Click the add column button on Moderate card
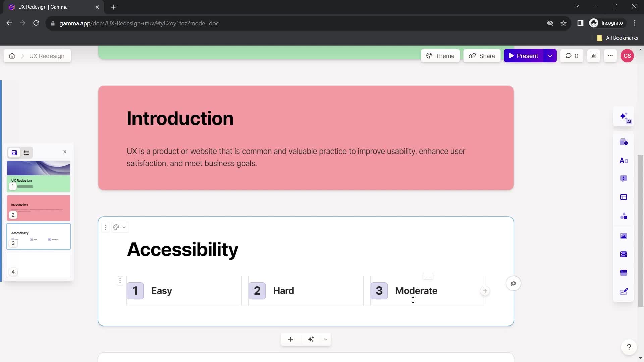The height and width of the screenshot is (362, 644). click(485, 291)
